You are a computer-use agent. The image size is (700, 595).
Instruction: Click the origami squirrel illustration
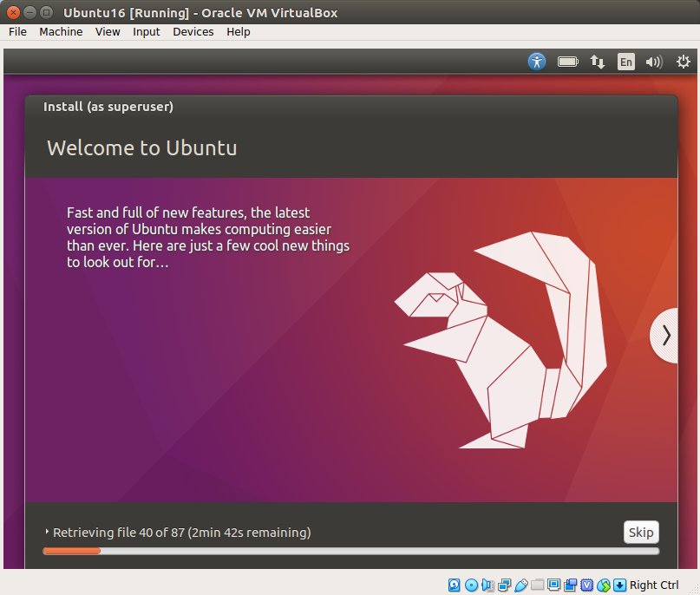[x=500, y=340]
